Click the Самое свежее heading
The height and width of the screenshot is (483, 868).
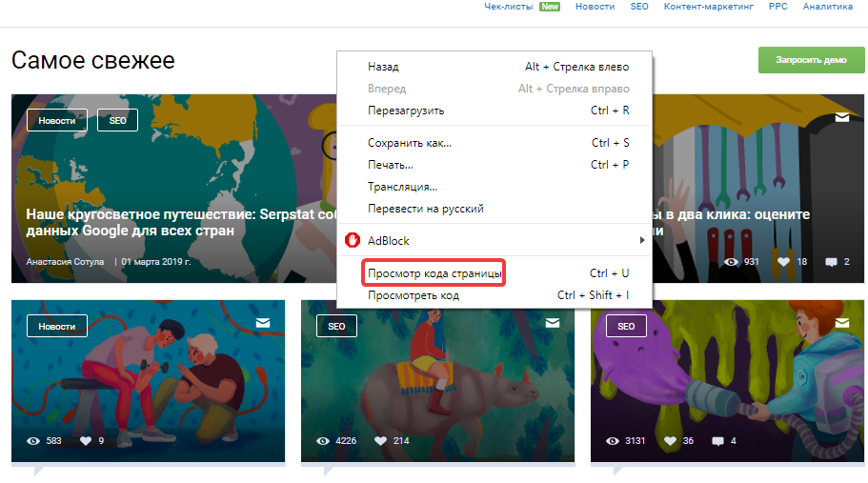(93, 60)
